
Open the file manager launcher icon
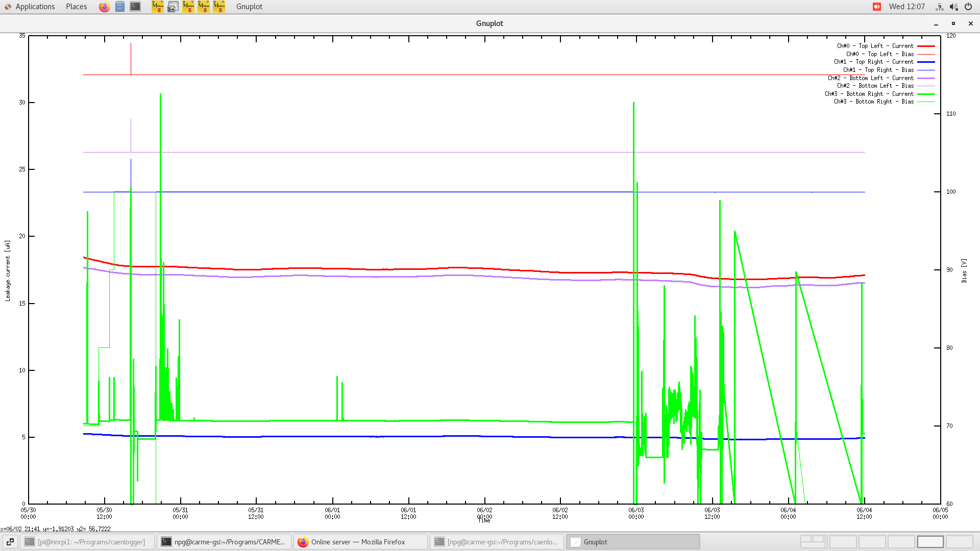(119, 7)
